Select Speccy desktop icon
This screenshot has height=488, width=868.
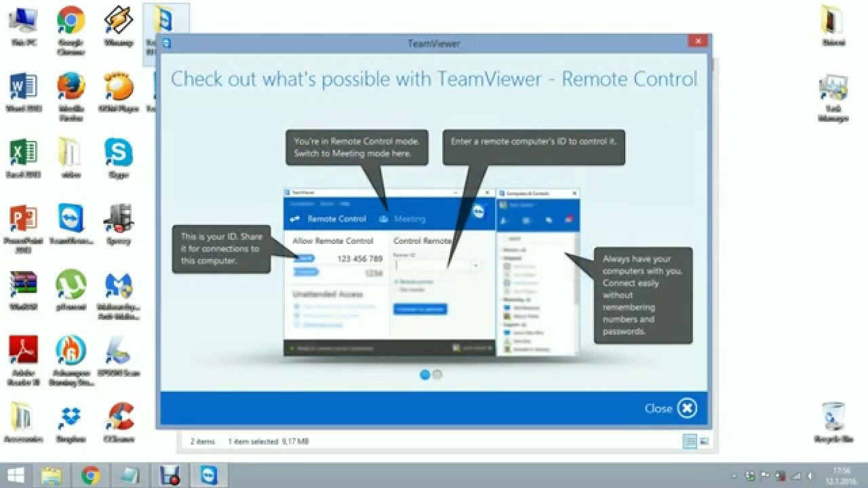(x=118, y=226)
